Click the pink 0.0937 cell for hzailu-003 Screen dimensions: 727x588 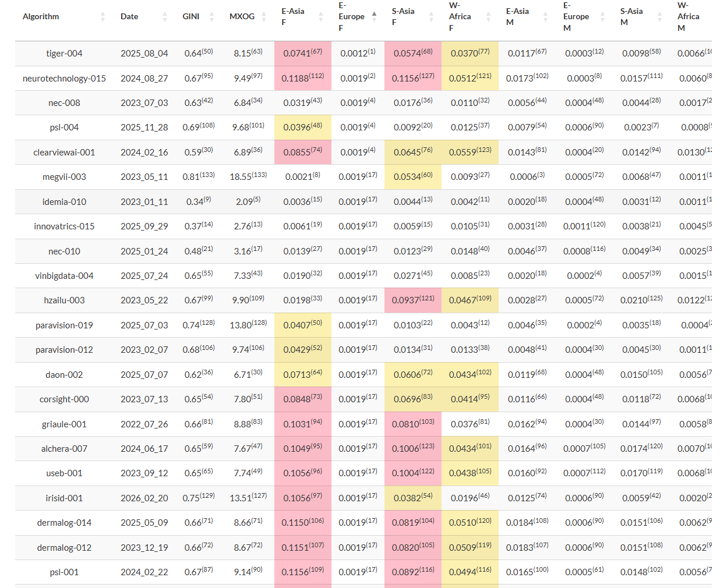[x=412, y=300]
